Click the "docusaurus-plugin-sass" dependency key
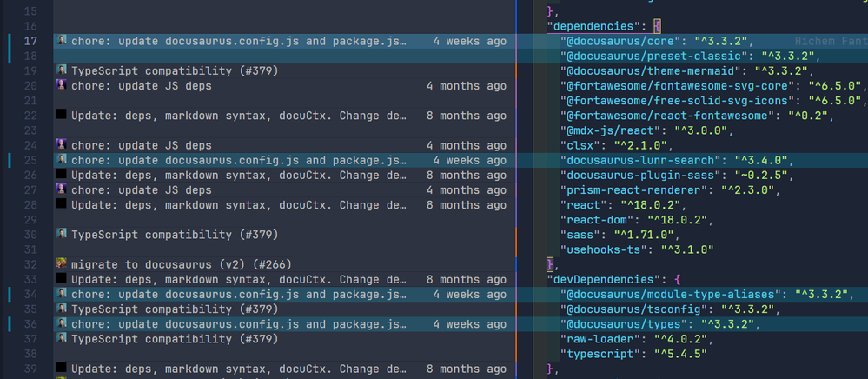The width and height of the screenshot is (868, 379). pos(640,175)
